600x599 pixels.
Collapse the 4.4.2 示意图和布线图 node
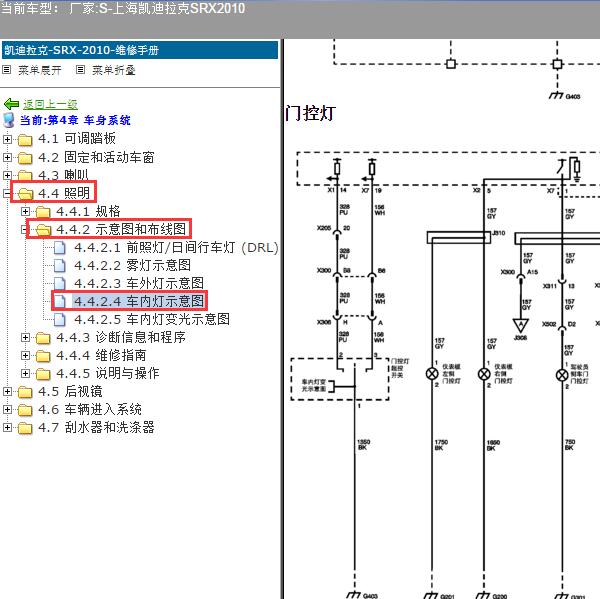24,229
